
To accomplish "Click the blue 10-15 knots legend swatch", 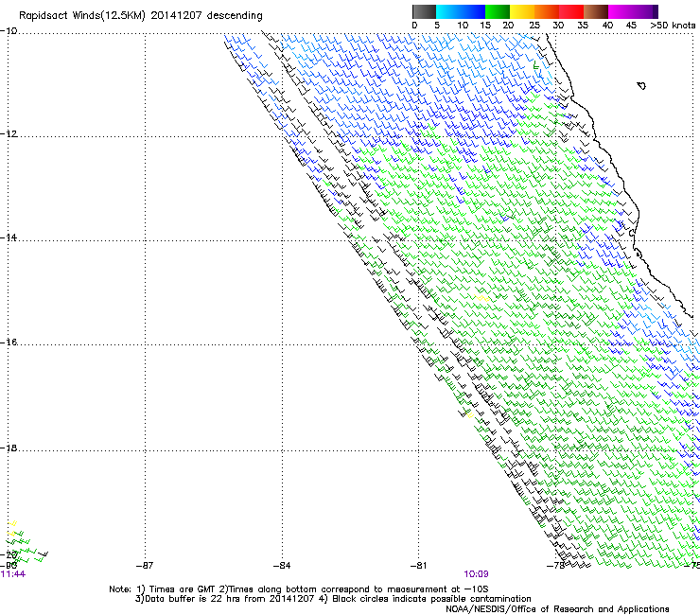I will click(473, 11).
